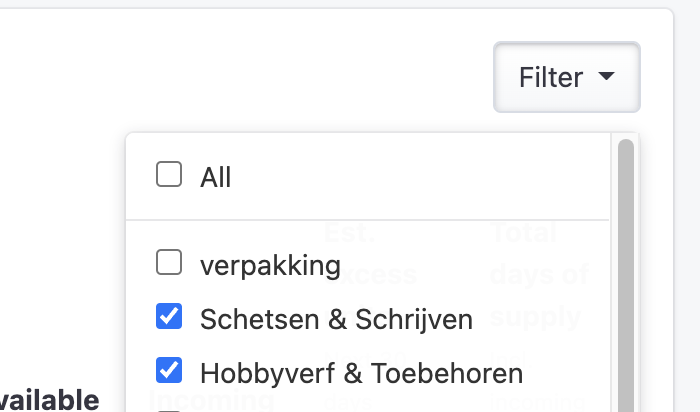
Task: Uncheck the Hobbyverf & Toebehoren checkbox
Action: click(x=169, y=370)
